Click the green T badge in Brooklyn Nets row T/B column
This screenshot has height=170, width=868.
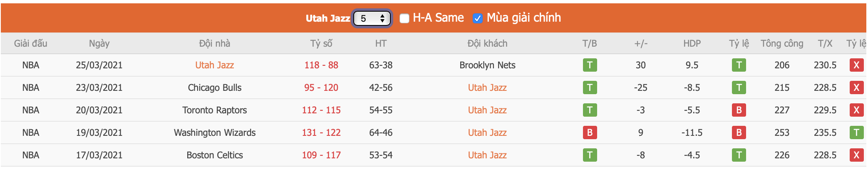pos(590,65)
